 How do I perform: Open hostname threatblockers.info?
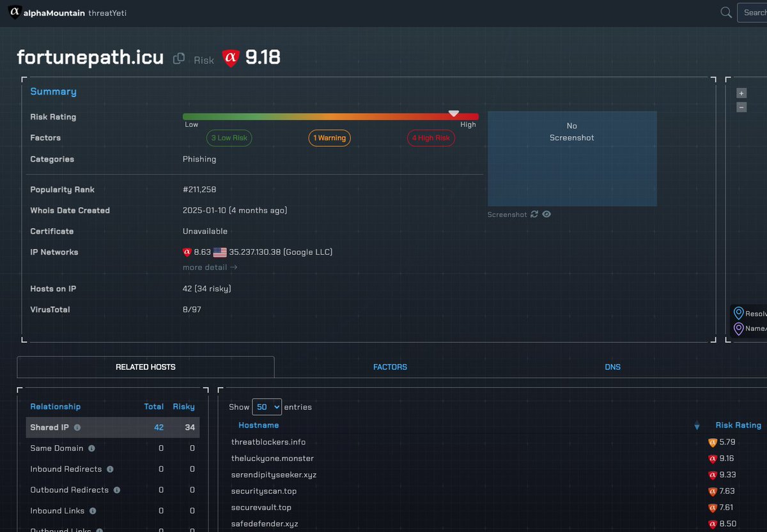[268, 442]
